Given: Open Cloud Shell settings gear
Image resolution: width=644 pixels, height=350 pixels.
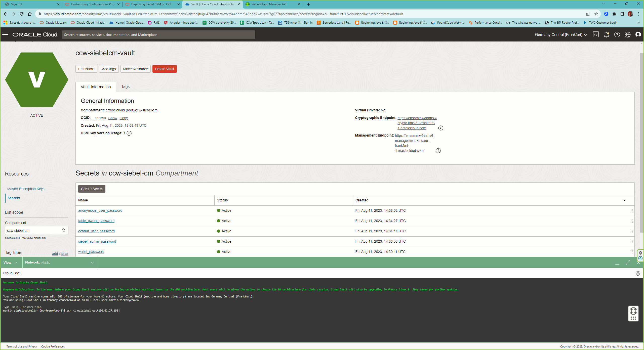Looking at the screenshot, I should (638, 273).
